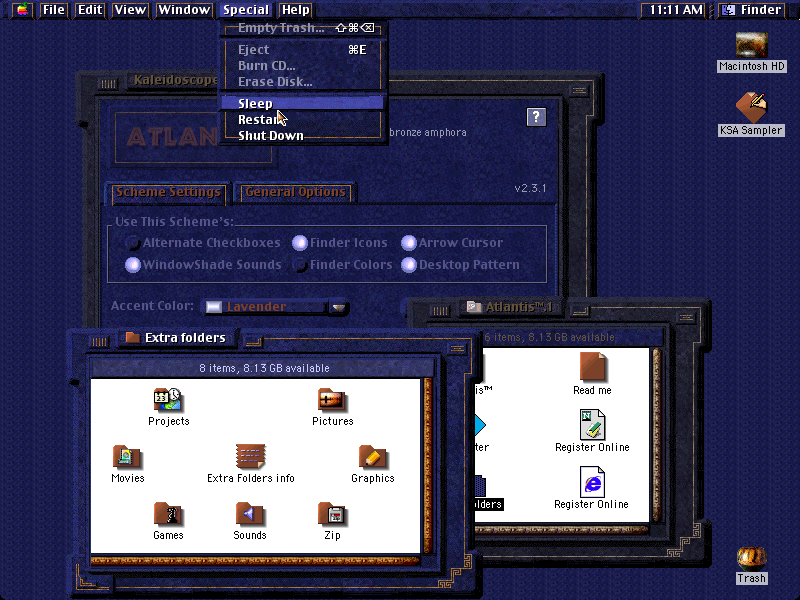Screen dimensions: 800x600
Task: Click the Kaleidoscope window collapse box
Action: [579, 91]
